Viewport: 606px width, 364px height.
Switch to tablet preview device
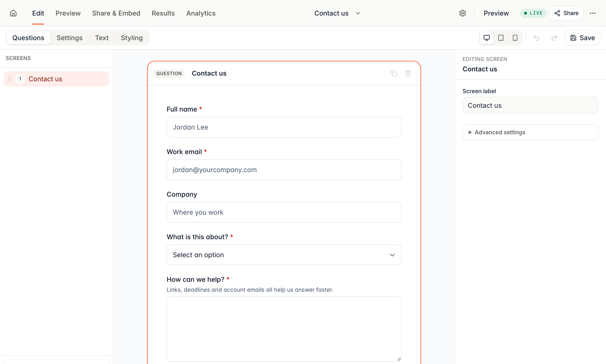click(501, 38)
